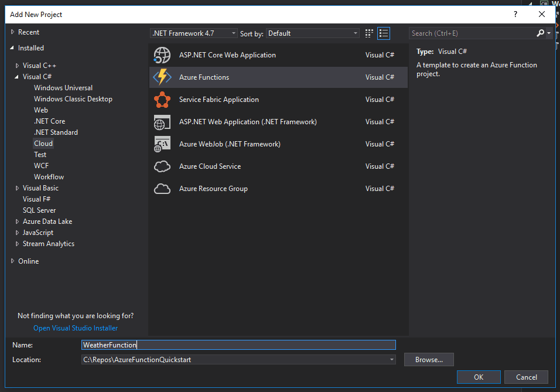Select the ASP.NET Web Application (.NET Framework) icon
The height and width of the screenshot is (392, 560).
pyautogui.click(x=162, y=121)
